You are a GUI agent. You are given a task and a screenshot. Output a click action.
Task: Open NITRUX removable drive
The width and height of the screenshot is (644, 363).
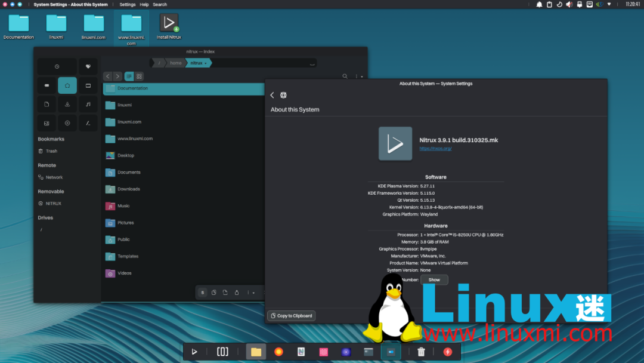[49, 204]
